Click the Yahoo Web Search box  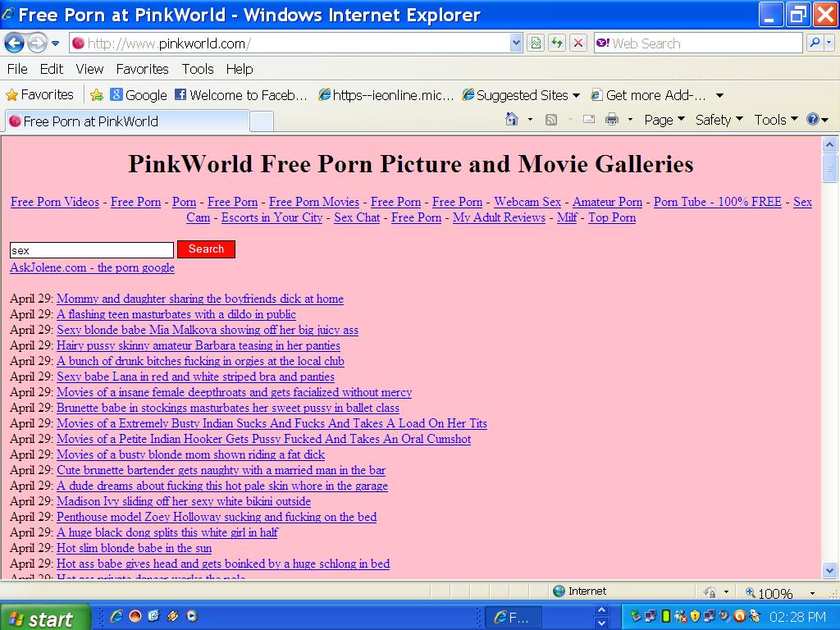coord(698,43)
